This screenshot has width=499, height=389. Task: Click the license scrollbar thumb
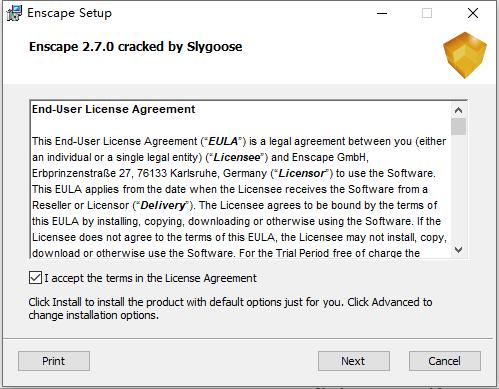[458, 127]
